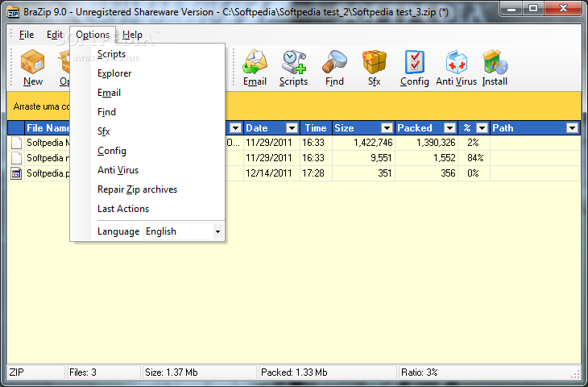
Task: Open the Language English dropdown
Action: click(217, 231)
